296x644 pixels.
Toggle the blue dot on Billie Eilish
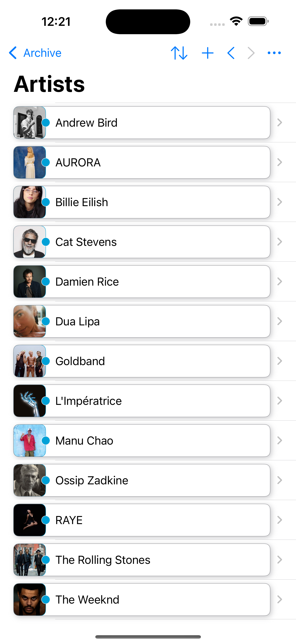pyautogui.click(x=46, y=202)
